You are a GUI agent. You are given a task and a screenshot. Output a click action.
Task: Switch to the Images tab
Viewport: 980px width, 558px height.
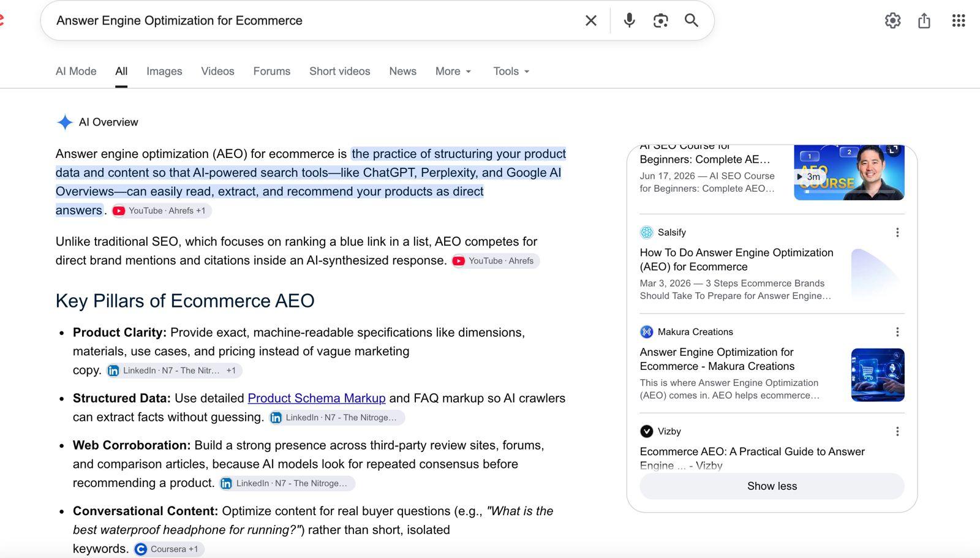pyautogui.click(x=164, y=71)
